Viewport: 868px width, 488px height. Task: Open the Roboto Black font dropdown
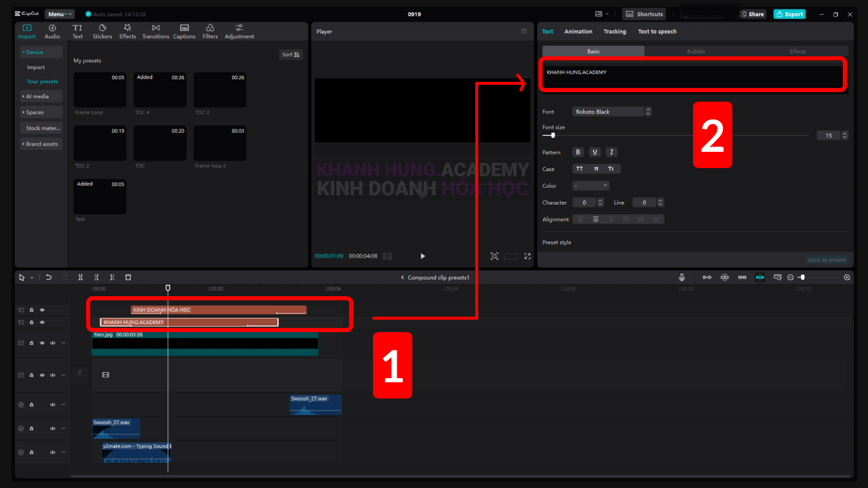click(x=612, y=111)
